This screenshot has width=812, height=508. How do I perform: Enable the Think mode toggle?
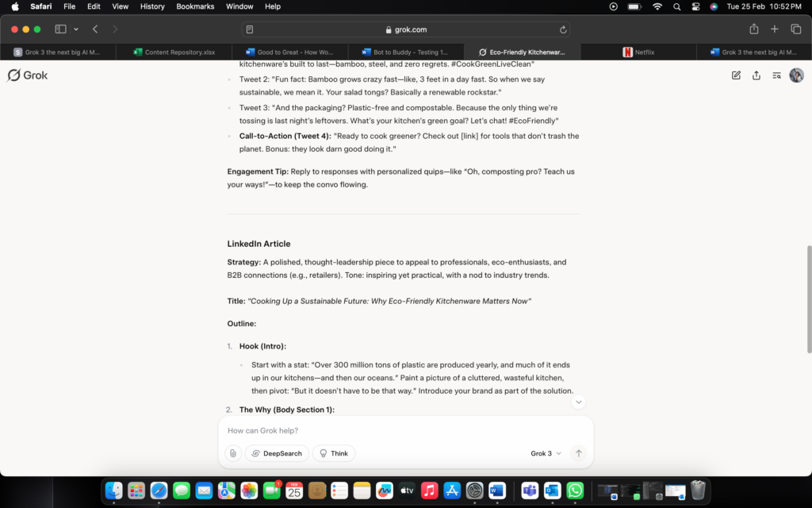coord(334,453)
